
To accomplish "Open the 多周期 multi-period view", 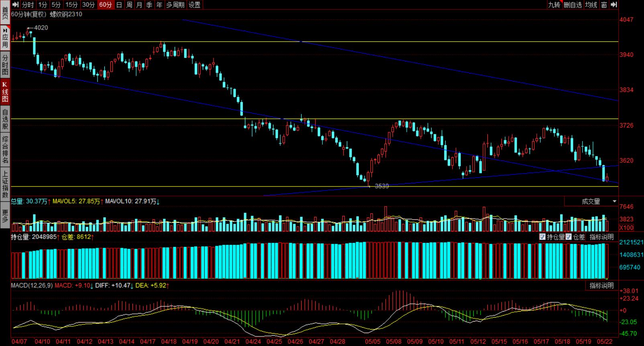I will click(x=175, y=5).
